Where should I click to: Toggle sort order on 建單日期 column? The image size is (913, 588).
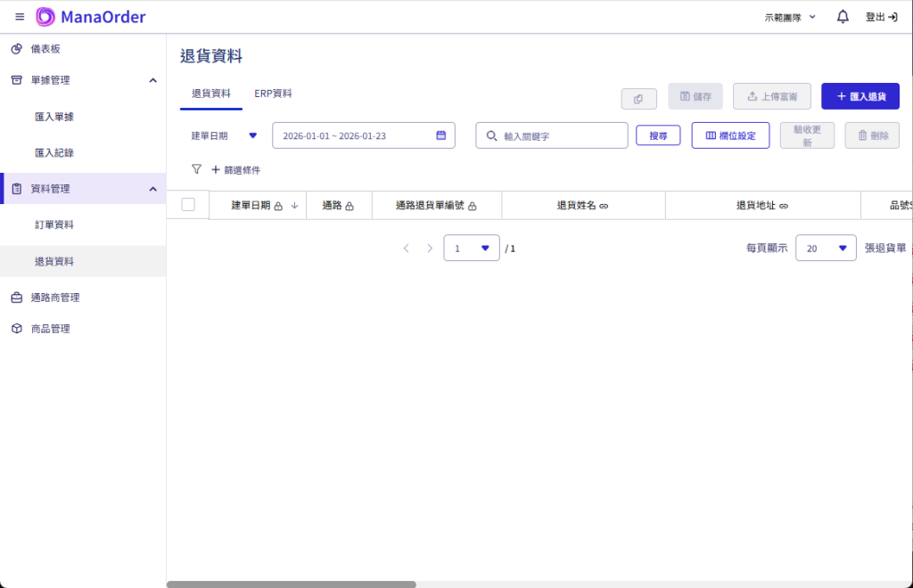point(294,204)
